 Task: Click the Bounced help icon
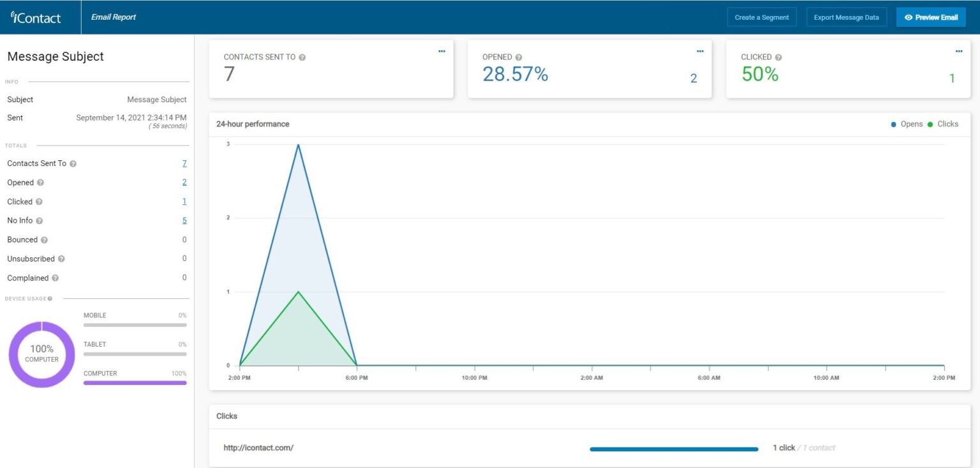pos(45,240)
